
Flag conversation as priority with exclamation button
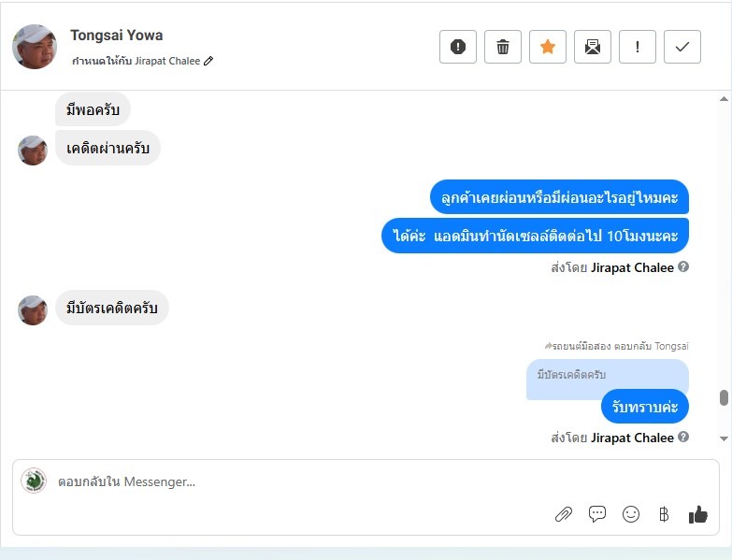coord(638,47)
